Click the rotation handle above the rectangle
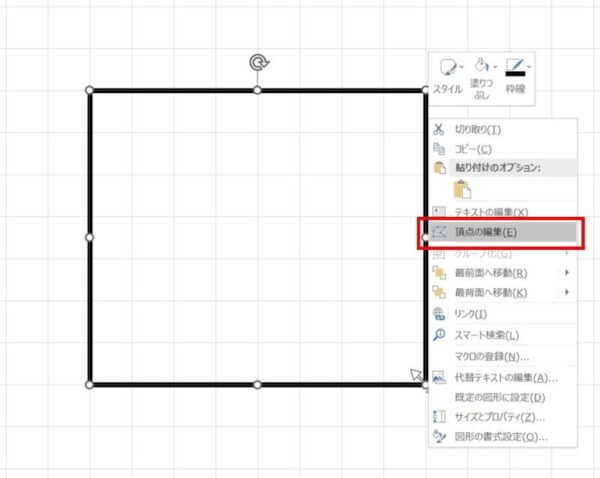 [258, 63]
